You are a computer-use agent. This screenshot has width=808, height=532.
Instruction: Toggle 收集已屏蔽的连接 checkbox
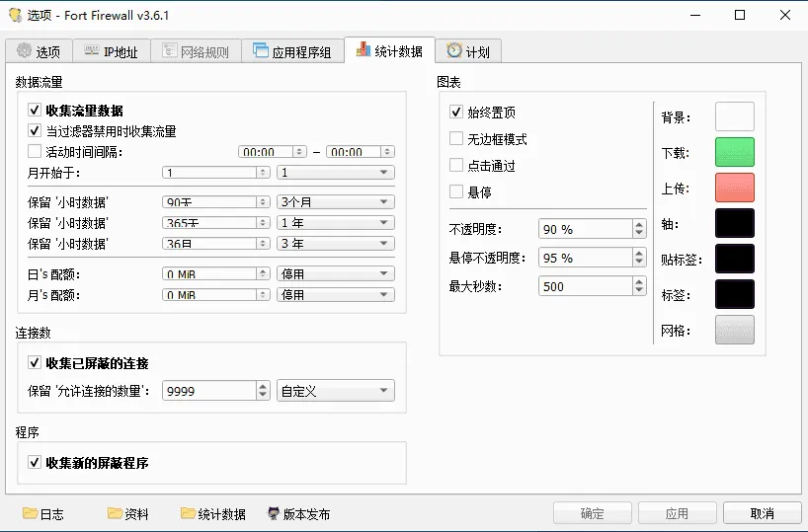(x=35, y=363)
